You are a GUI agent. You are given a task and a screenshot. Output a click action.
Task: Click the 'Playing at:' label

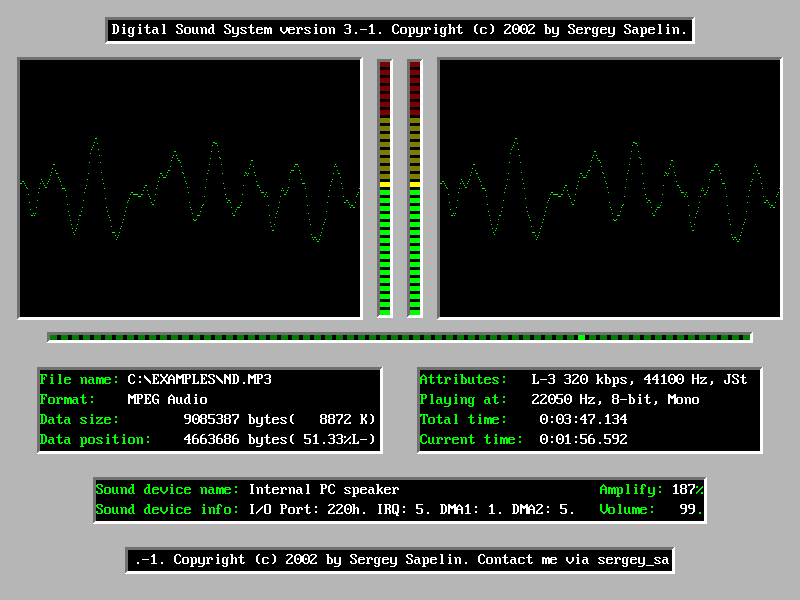[x=463, y=399]
